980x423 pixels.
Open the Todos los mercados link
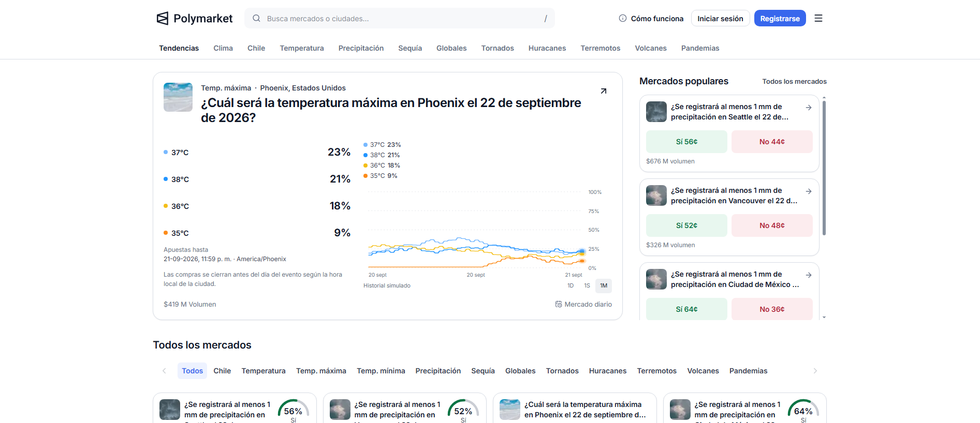coord(794,81)
